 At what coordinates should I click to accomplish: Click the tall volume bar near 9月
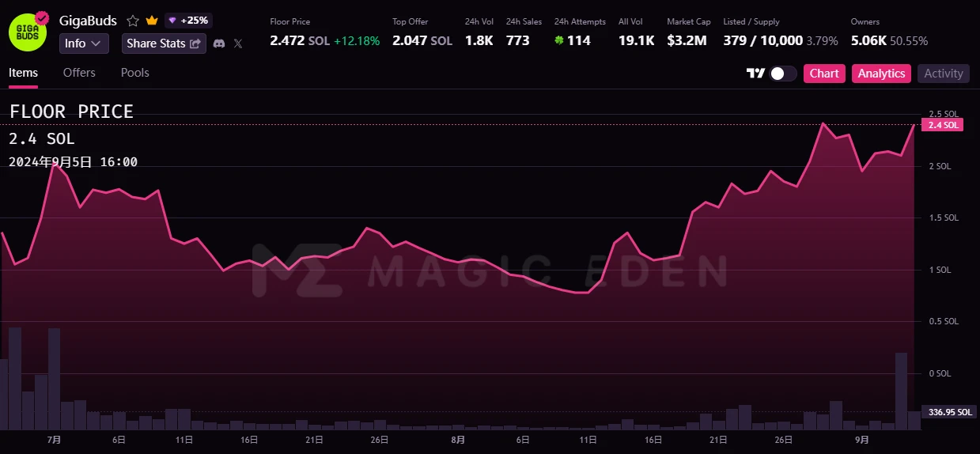[901, 391]
